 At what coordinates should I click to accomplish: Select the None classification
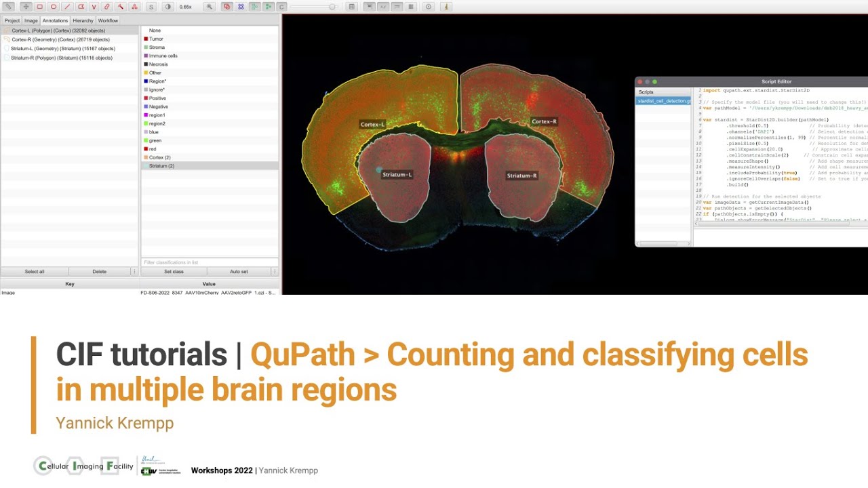click(210, 30)
